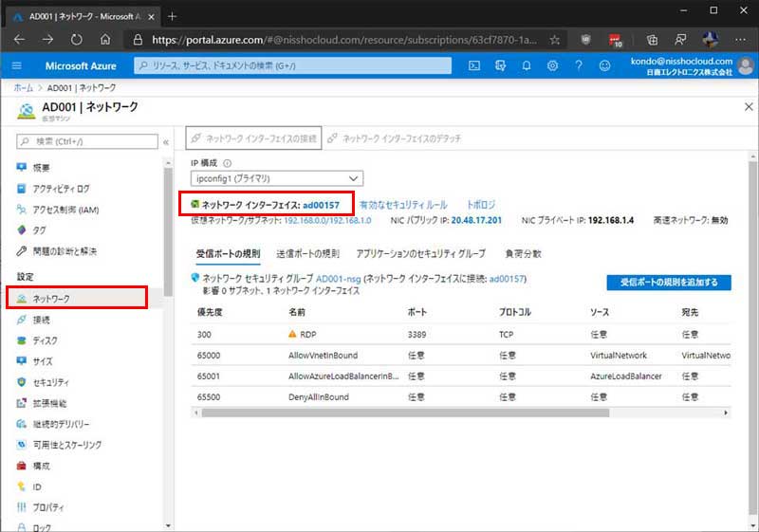Select アクティビティ ログ in the left menu
The image size is (759, 532).
point(61,189)
